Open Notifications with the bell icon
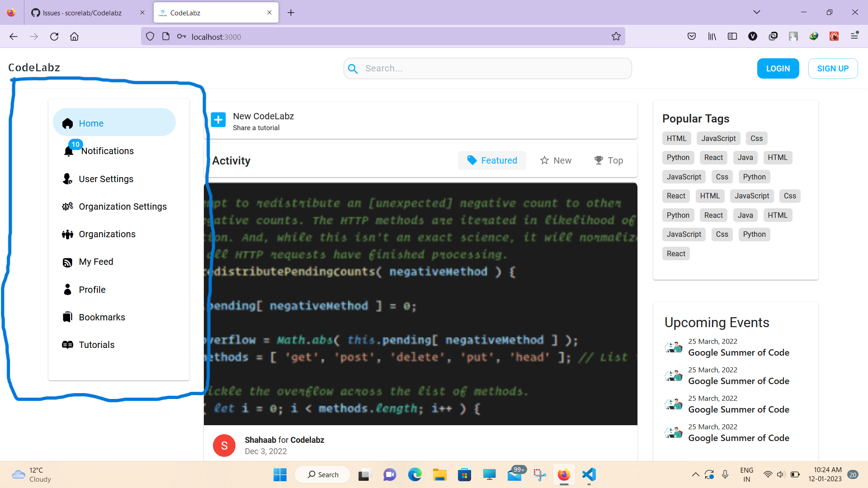Viewport: 868px width, 488px height. point(107,151)
